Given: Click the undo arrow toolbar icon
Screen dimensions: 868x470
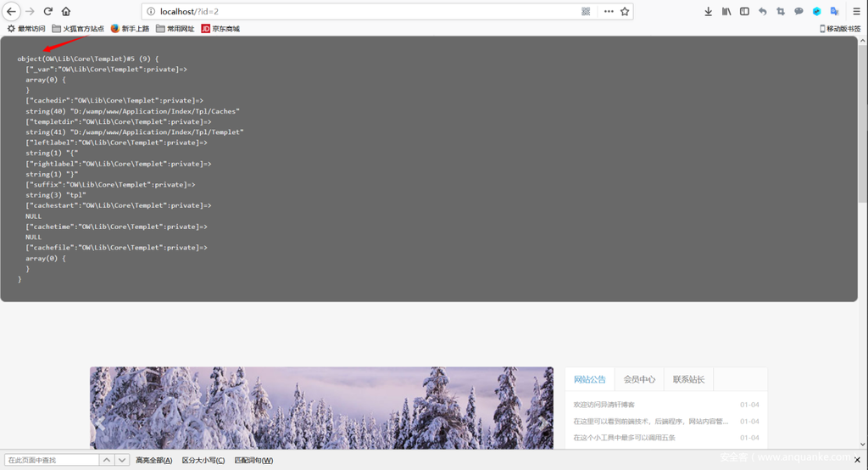Looking at the screenshot, I should tap(763, 11).
